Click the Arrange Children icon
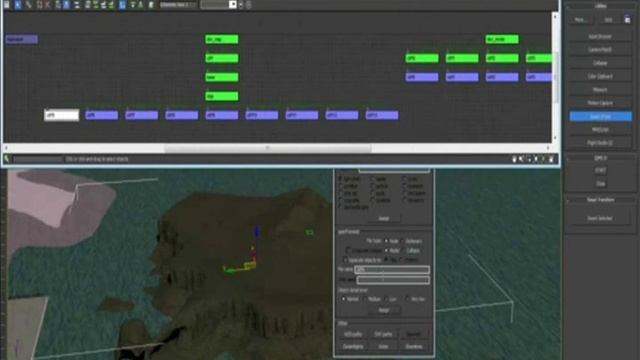This screenshot has width=640, height=360. pyautogui.click(x=88, y=4)
